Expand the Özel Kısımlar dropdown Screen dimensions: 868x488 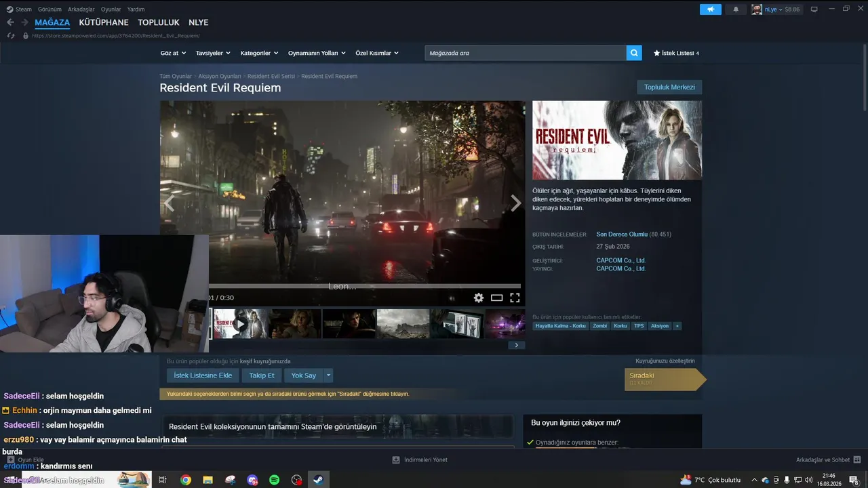pyautogui.click(x=377, y=53)
